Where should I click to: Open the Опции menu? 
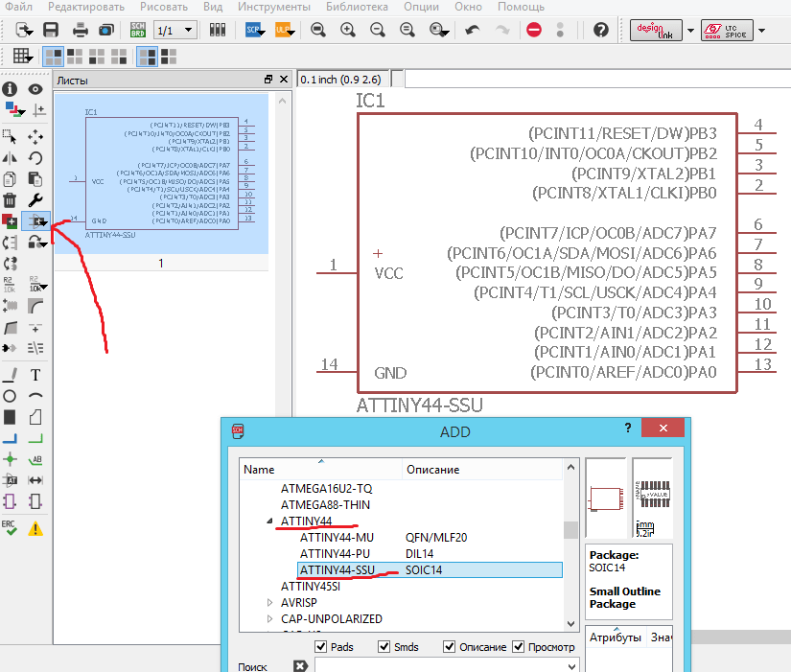[x=421, y=7]
